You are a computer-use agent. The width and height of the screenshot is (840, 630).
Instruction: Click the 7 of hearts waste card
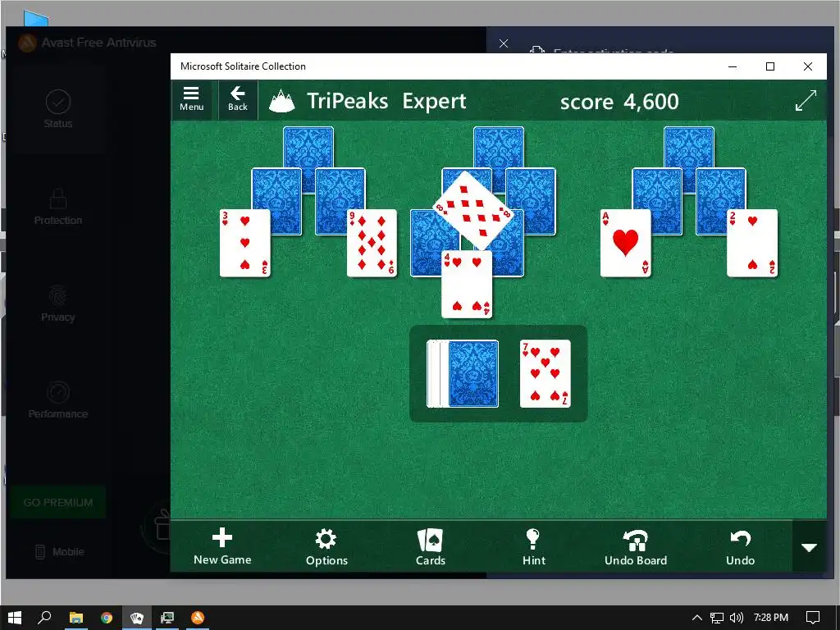click(545, 373)
